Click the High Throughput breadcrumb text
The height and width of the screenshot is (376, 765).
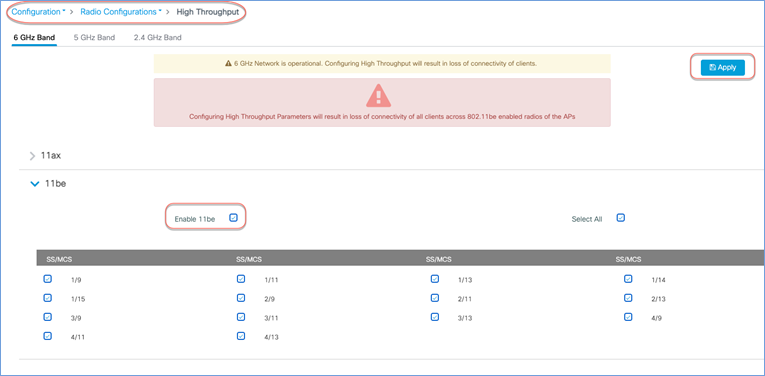(208, 12)
